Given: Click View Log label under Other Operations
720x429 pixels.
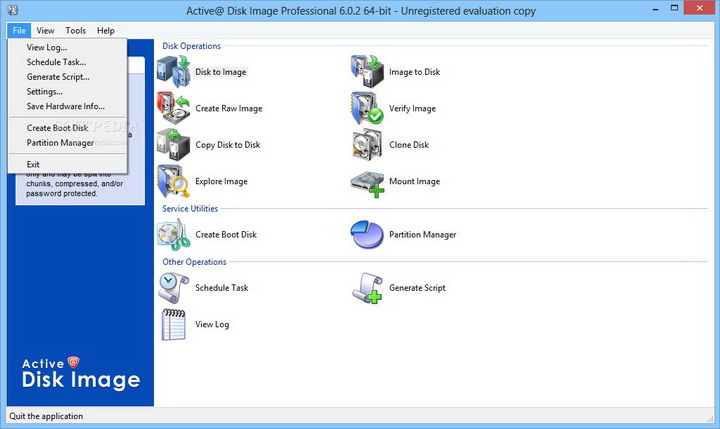Looking at the screenshot, I should (x=212, y=324).
